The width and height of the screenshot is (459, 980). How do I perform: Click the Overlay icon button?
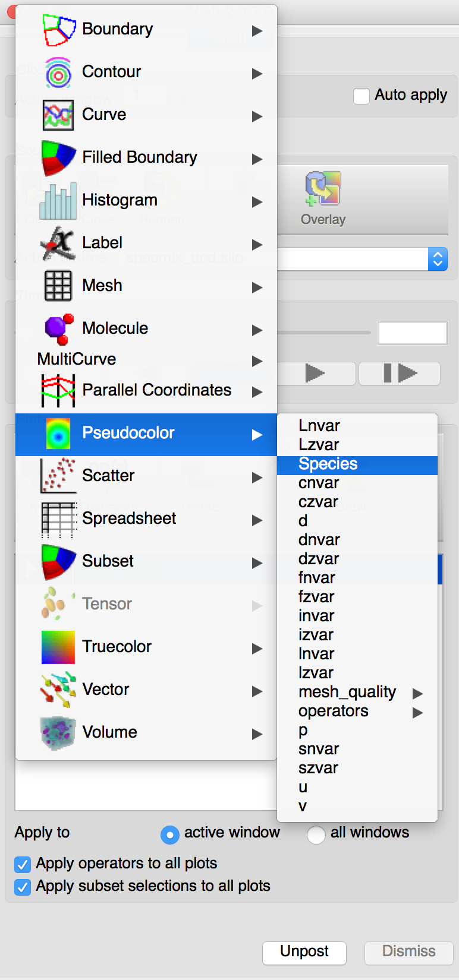tap(323, 199)
